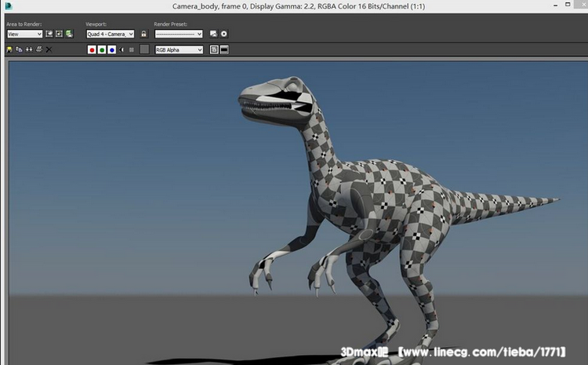The height and width of the screenshot is (365, 588).
Task: Clone the rendered frame window
Action: pos(29,49)
